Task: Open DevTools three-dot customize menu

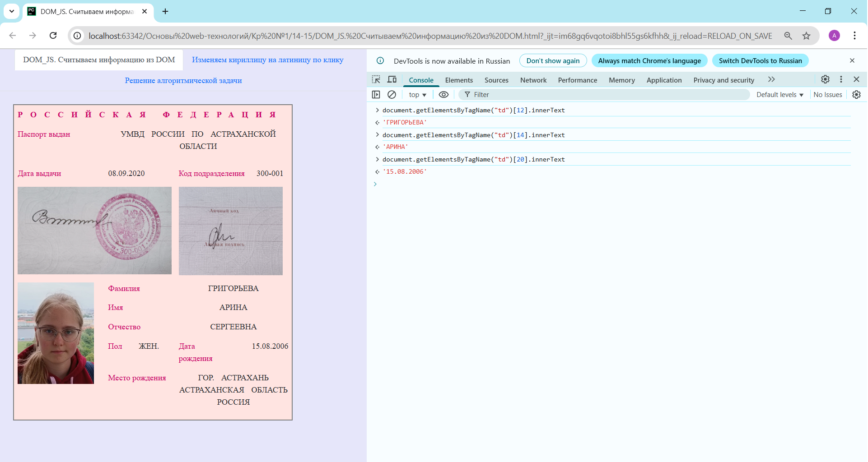Action: 841,79
